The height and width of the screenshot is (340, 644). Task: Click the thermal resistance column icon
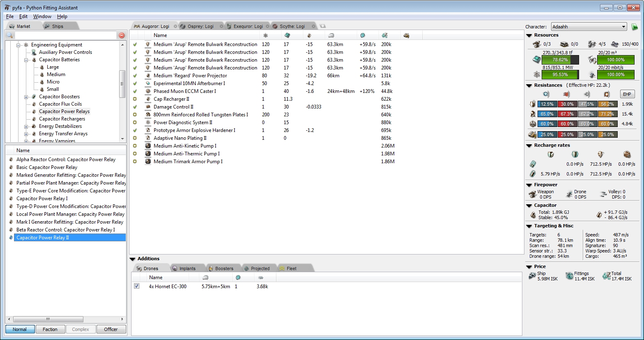coord(566,94)
